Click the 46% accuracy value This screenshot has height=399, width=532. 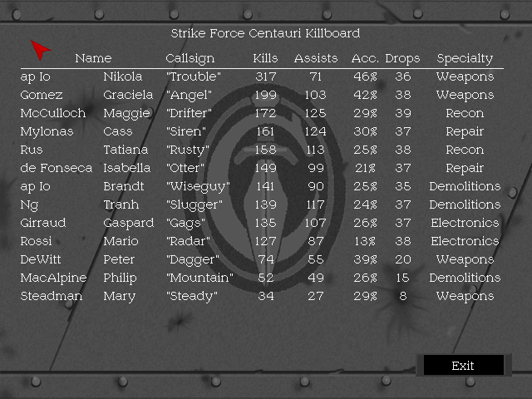click(x=365, y=76)
